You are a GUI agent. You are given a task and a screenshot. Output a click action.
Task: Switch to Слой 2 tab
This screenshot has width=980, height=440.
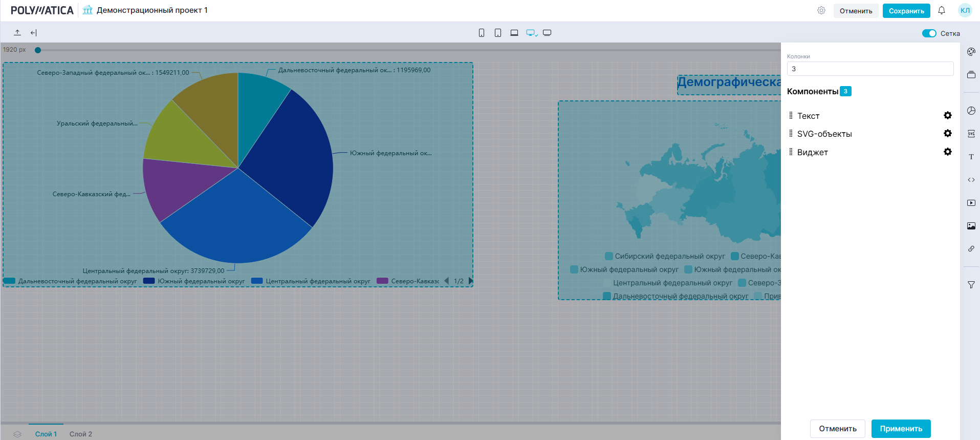coord(81,434)
